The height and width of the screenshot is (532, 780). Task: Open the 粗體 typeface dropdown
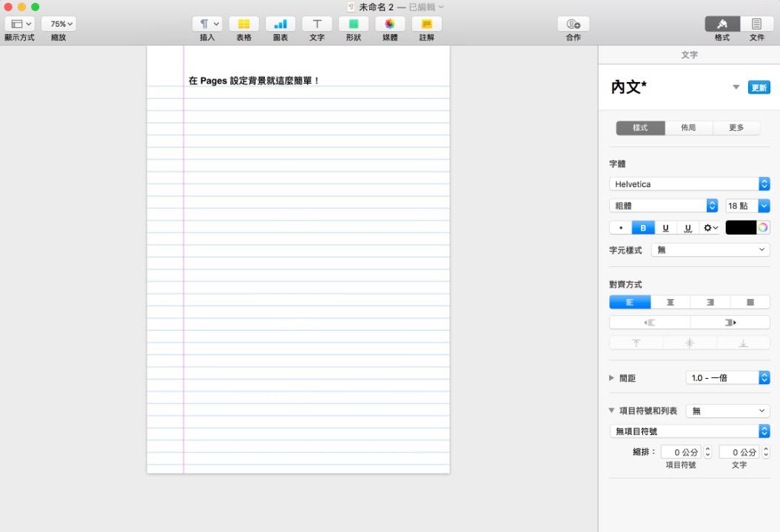(x=663, y=206)
